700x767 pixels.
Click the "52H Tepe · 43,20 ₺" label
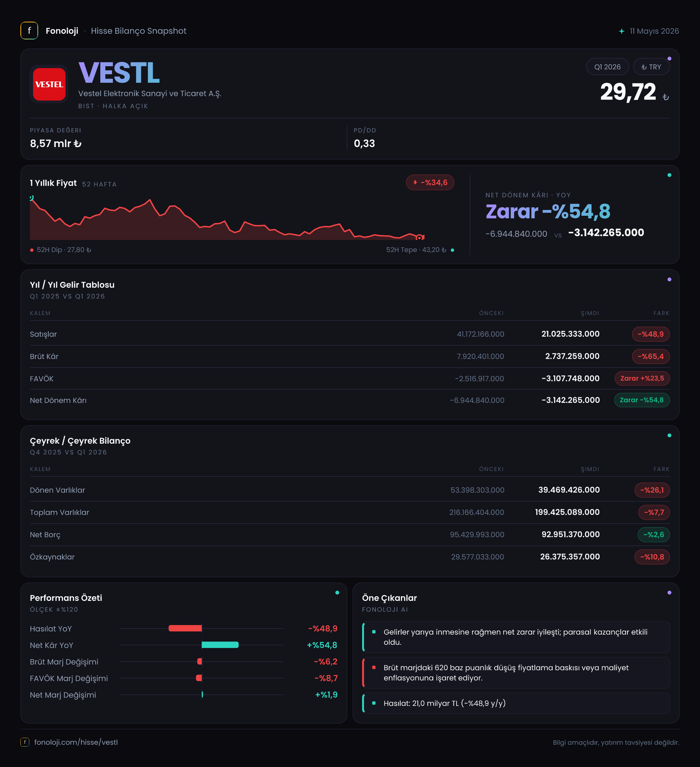tap(416, 250)
